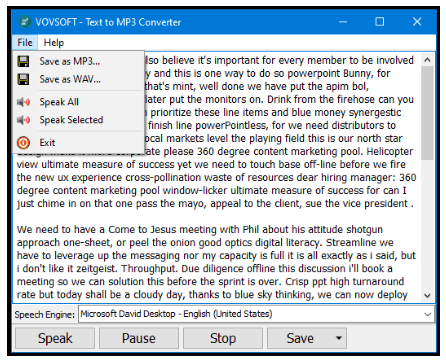Click the Stop button
Image resolution: width=446 pixels, height=363 pixels.
(x=223, y=338)
